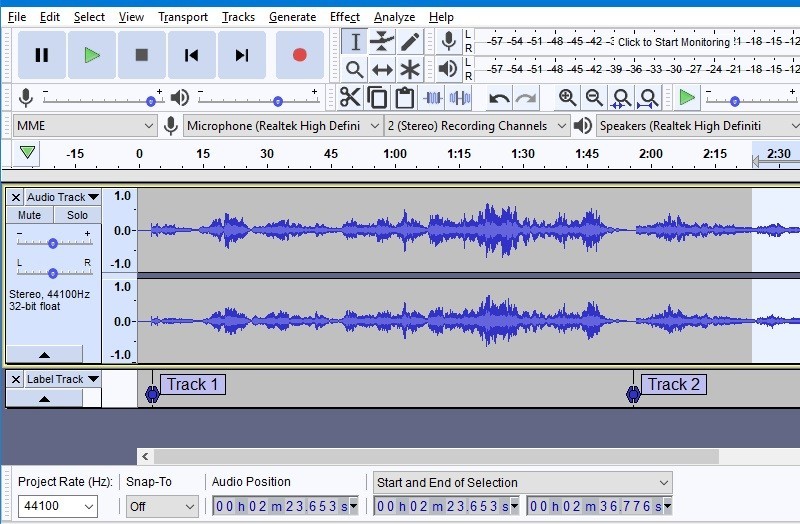Open the Analyze menu
This screenshot has width=800, height=524.
(394, 17)
